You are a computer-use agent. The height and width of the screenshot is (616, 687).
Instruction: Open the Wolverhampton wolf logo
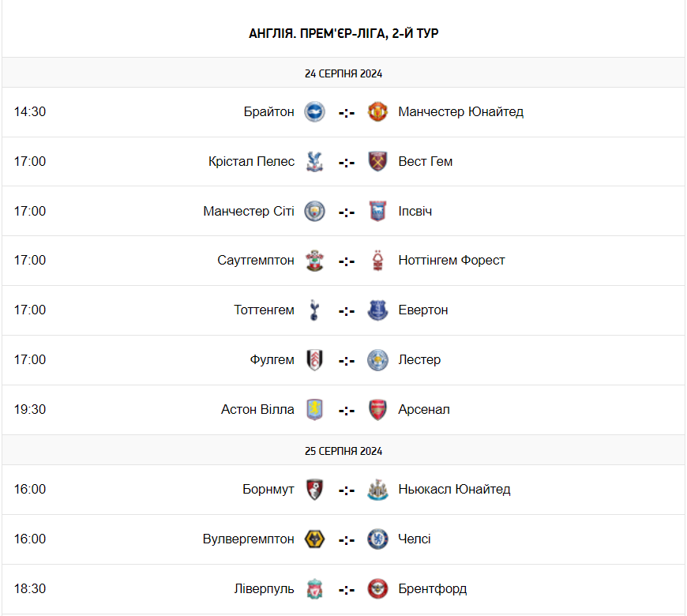tap(314, 539)
